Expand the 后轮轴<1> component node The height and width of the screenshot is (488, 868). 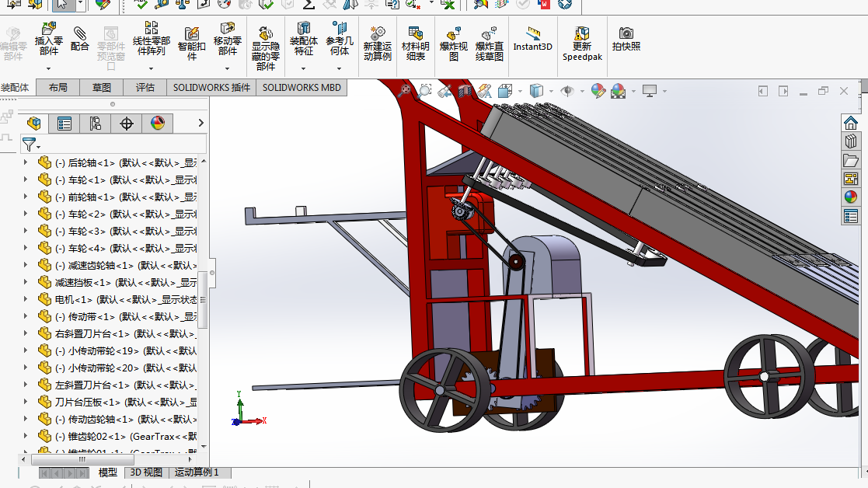(26, 162)
